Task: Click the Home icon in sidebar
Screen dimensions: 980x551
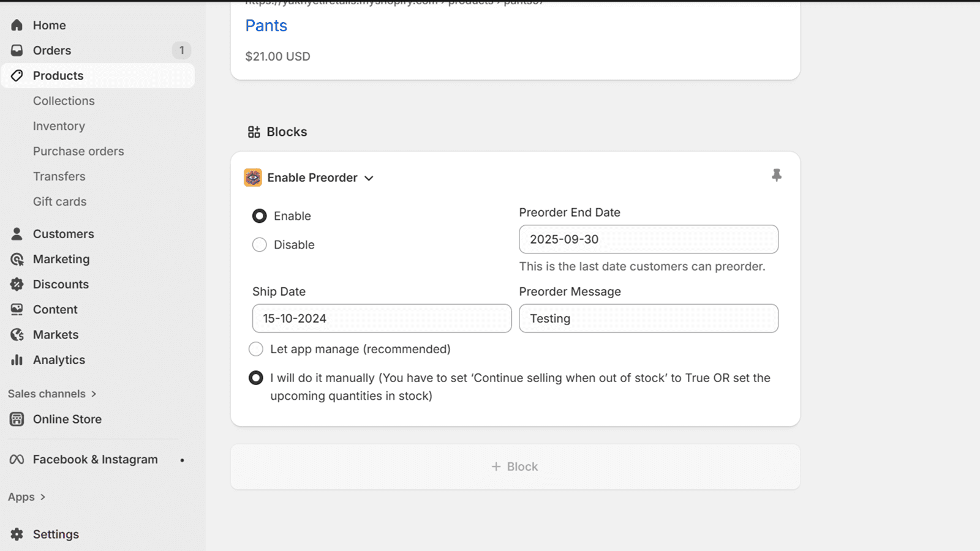Action: [17, 25]
